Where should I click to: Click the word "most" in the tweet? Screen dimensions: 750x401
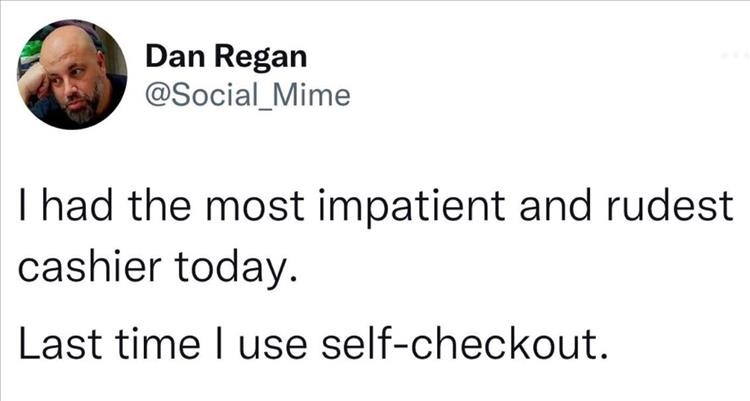(254, 207)
